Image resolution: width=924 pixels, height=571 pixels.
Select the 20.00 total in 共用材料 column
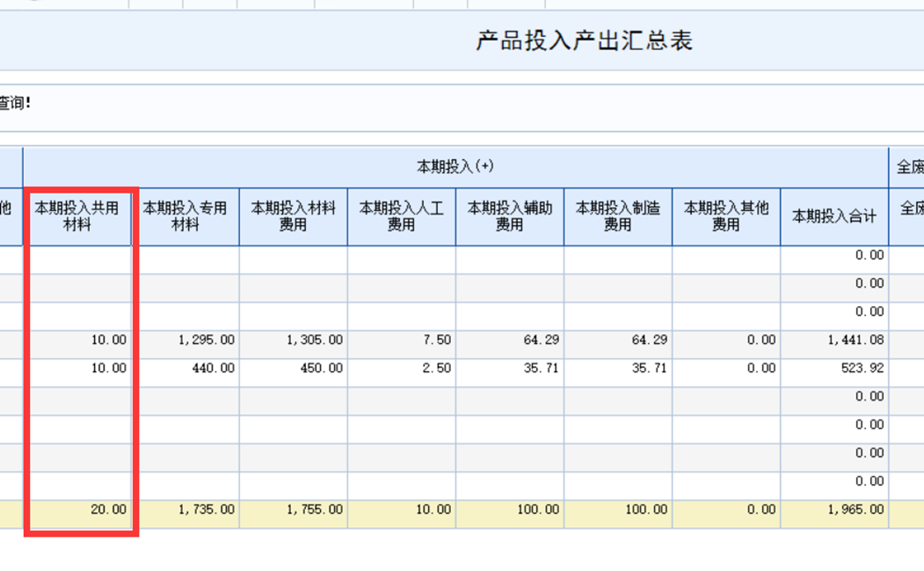(x=77, y=514)
